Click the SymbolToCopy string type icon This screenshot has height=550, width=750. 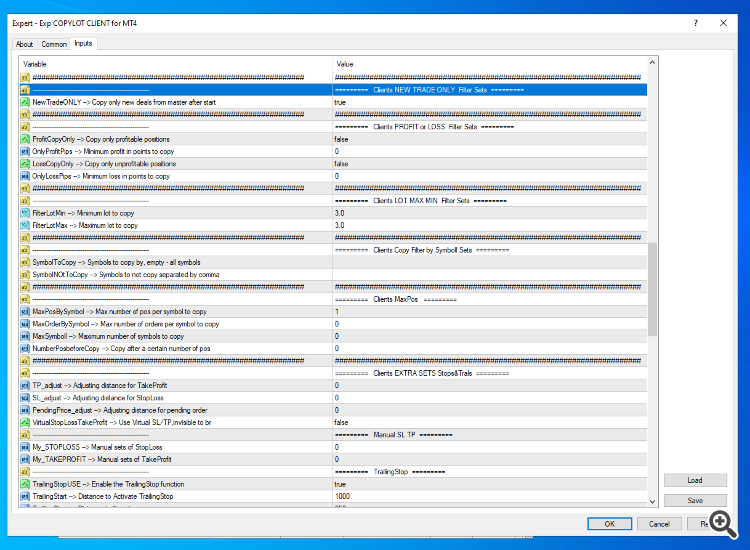click(x=25, y=263)
